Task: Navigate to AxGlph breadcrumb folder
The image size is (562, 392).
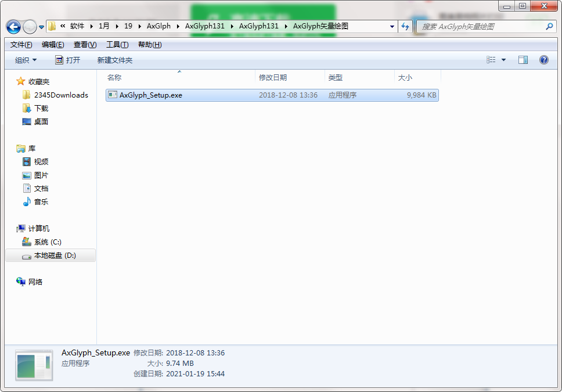Action: pos(158,26)
